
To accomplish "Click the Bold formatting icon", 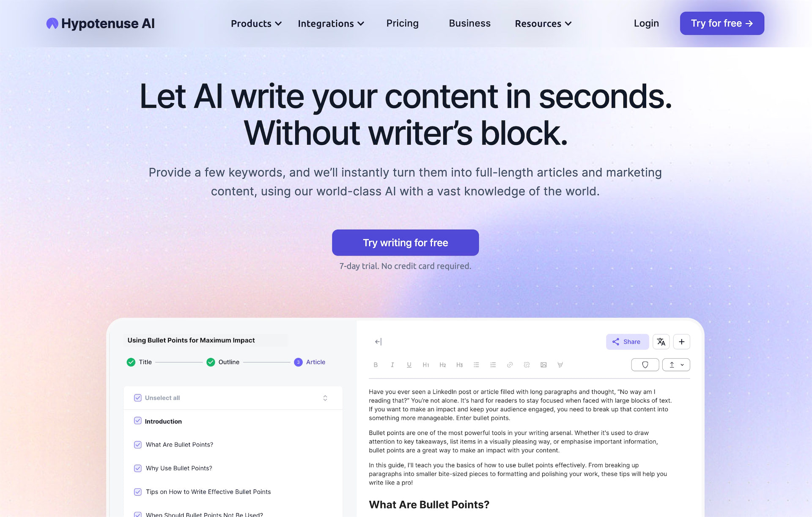I will click(376, 365).
